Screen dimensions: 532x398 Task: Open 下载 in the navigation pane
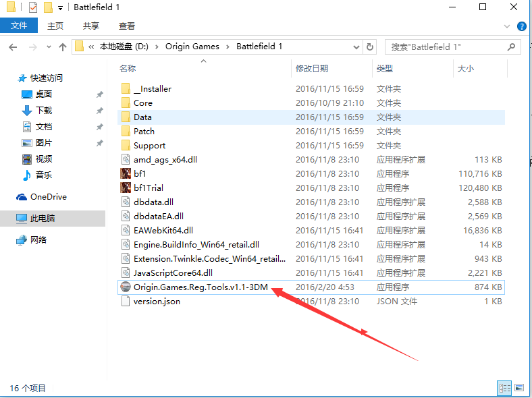(44, 111)
